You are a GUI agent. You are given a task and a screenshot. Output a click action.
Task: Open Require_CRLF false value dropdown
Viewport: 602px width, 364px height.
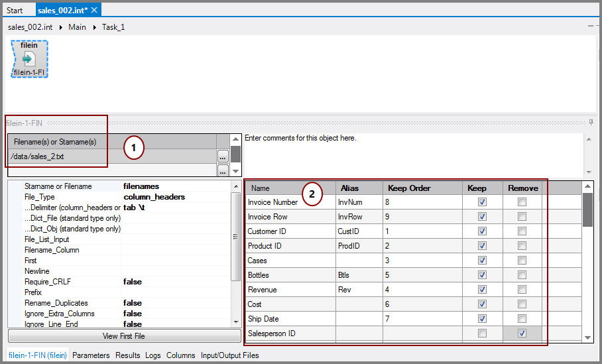pyautogui.click(x=175, y=282)
